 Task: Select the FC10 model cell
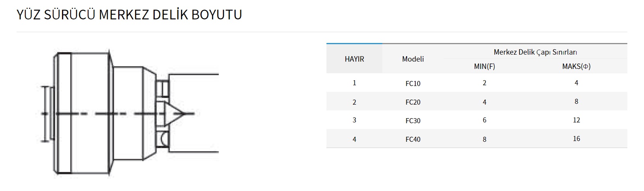click(413, 83)
